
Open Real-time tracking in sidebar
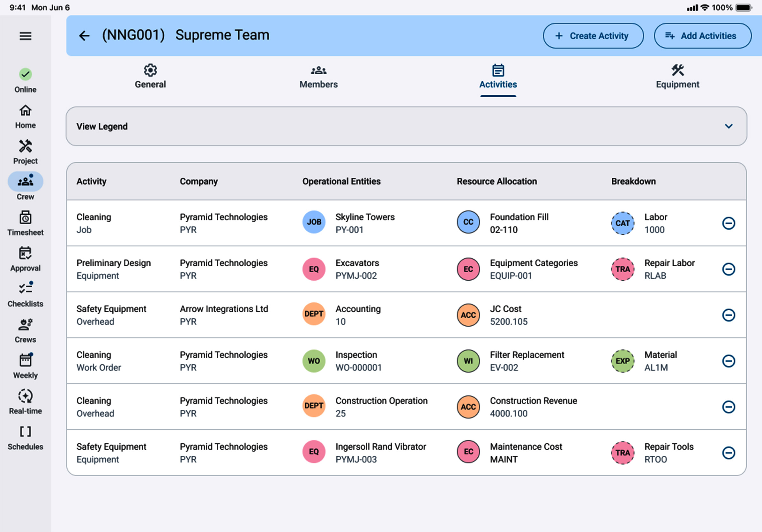(25, 402)
